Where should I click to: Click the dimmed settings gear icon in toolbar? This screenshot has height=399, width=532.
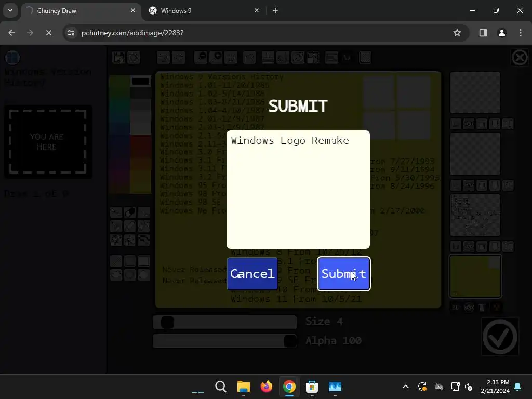(x=134, y=58)
